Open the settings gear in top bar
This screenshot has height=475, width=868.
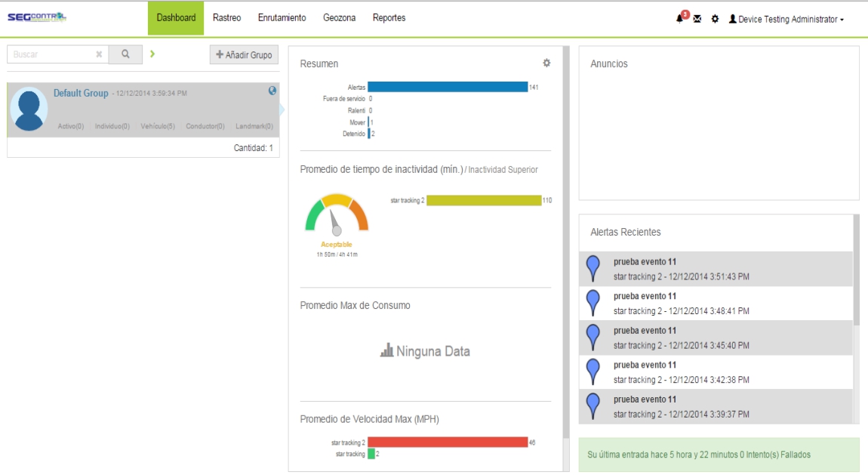(715, 19)
